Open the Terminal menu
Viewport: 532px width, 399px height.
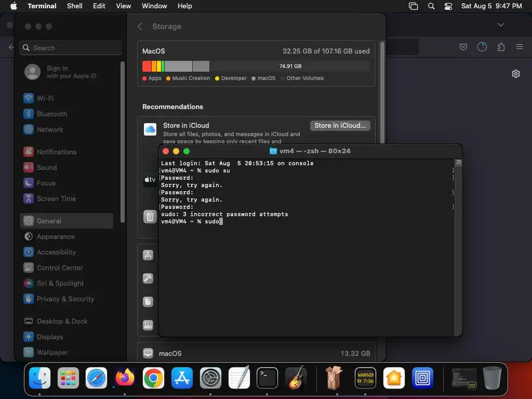[x=42, y=6]
